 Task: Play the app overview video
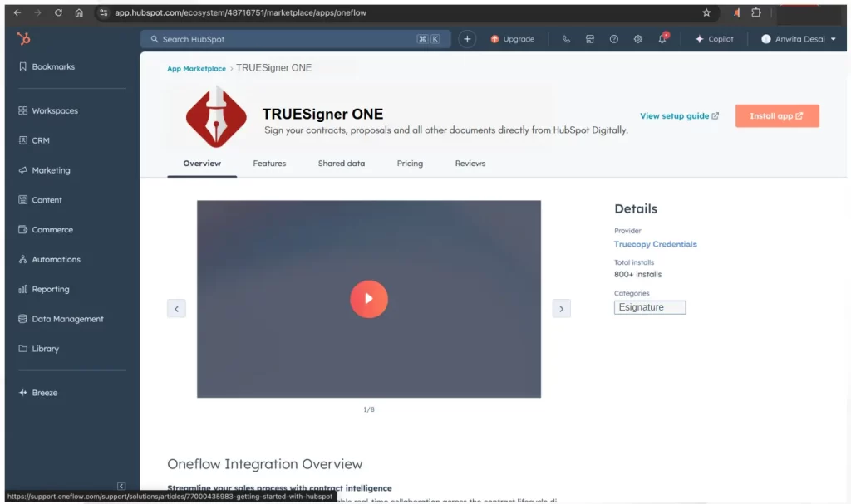click(x=369, y=299)
